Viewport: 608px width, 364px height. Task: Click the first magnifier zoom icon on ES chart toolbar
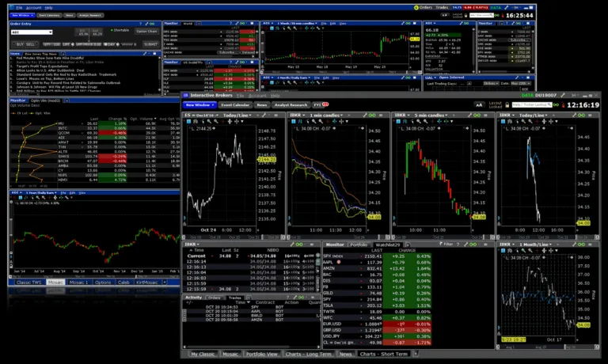click(x=209, y=121)
